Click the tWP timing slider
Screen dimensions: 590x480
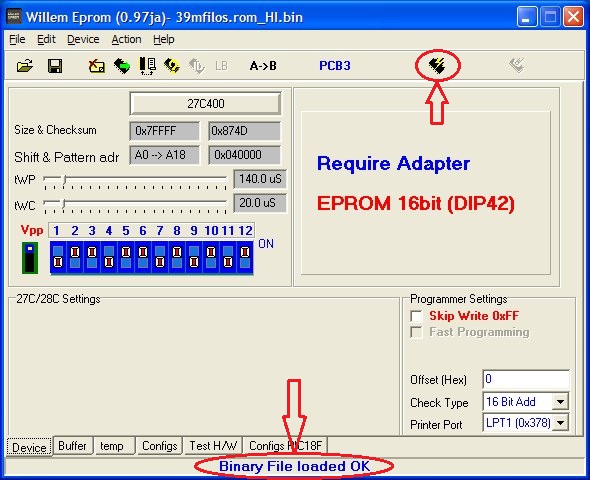coord(135,180)
